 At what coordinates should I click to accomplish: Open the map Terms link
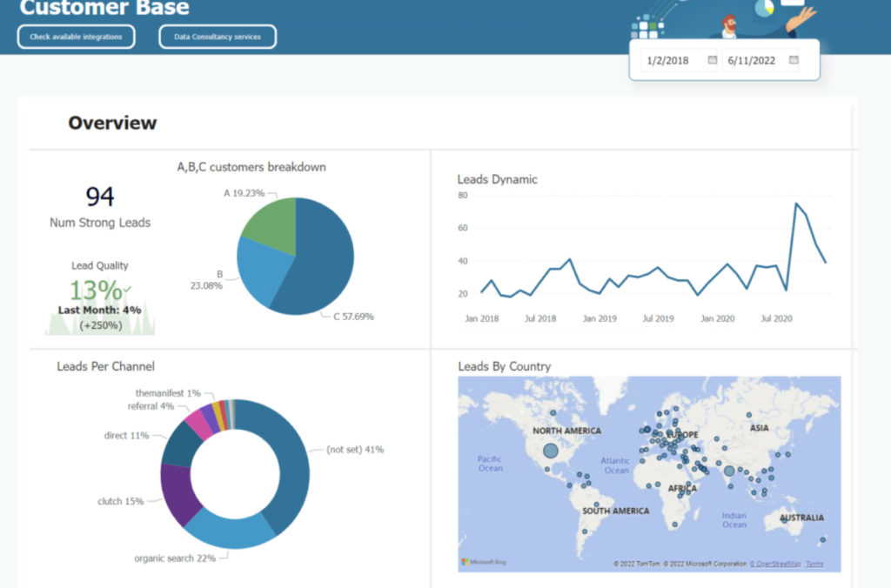[x=814, y=564]
